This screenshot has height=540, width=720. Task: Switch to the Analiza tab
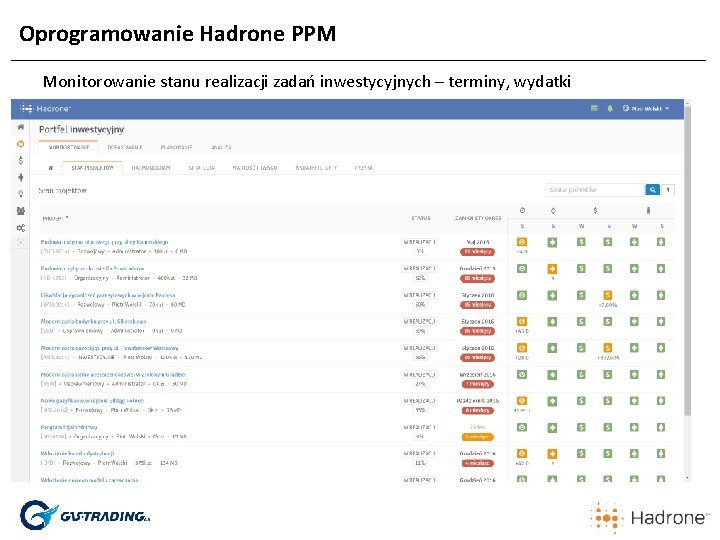[221, 147]
